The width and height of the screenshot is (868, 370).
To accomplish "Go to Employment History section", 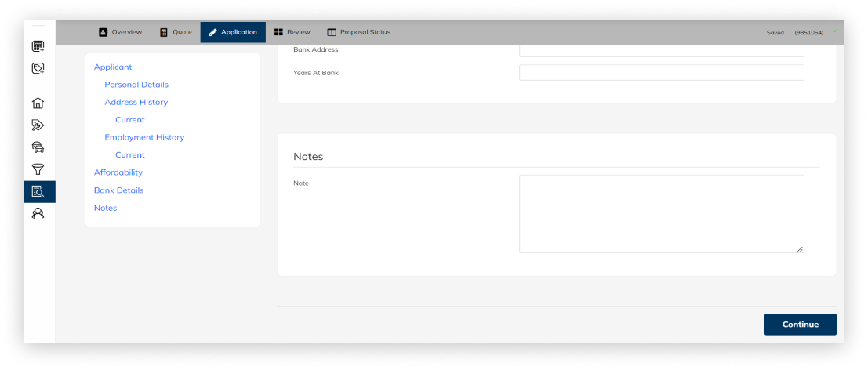I will click(x=144, y=137).
